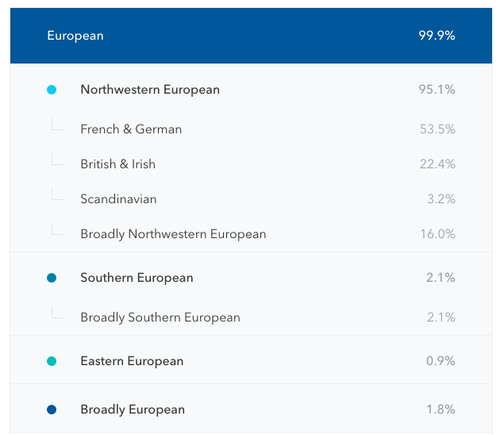504x435 pixels.
Task: Click the branch icon beside Broadly Northwestern European
Action: [56, 230]
